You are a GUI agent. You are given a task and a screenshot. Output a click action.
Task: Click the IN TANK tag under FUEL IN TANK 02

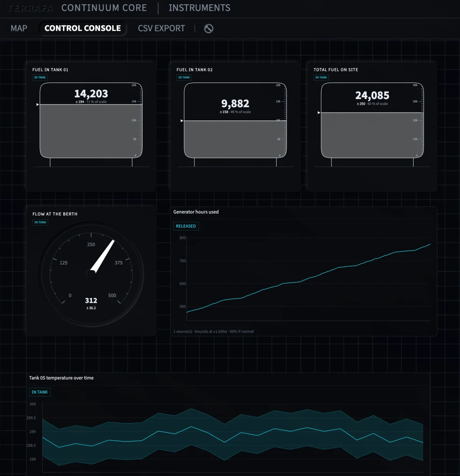(184, 77)
